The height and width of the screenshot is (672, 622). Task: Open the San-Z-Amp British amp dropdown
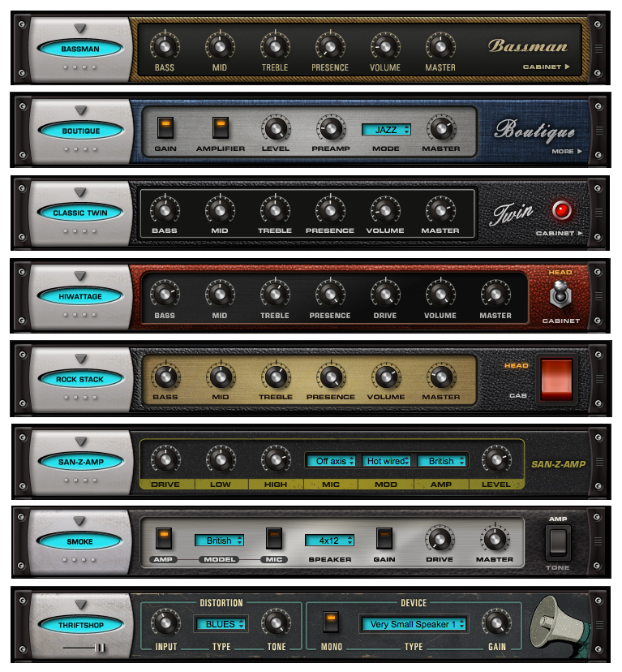click(441, 461)
